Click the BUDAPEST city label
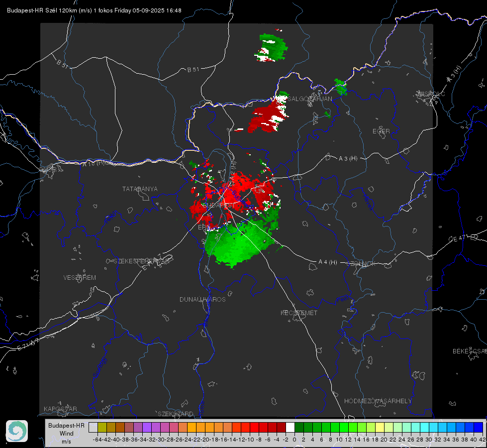 point(219,206)
